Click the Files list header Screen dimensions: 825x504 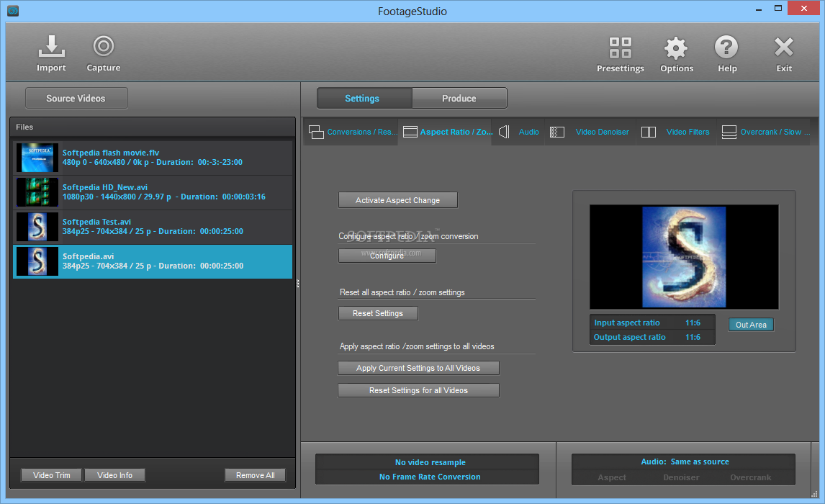[153, 127]
